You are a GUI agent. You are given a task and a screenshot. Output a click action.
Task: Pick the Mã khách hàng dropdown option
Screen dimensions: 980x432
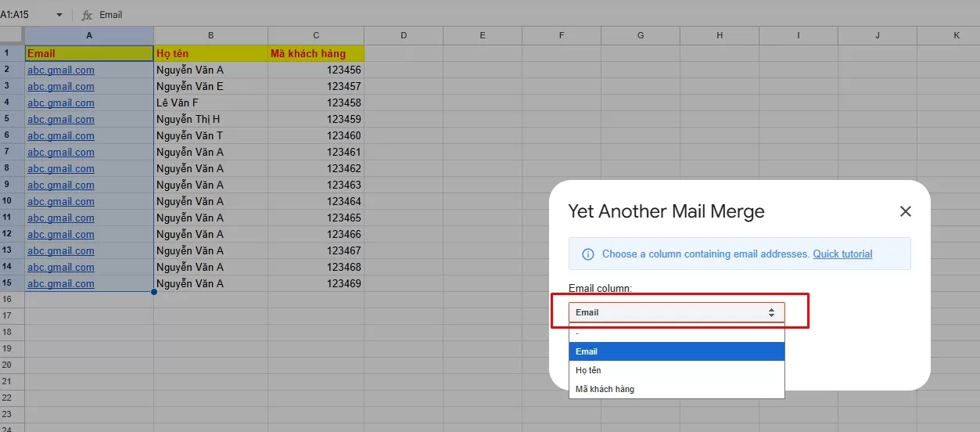[x=677, y=389]
